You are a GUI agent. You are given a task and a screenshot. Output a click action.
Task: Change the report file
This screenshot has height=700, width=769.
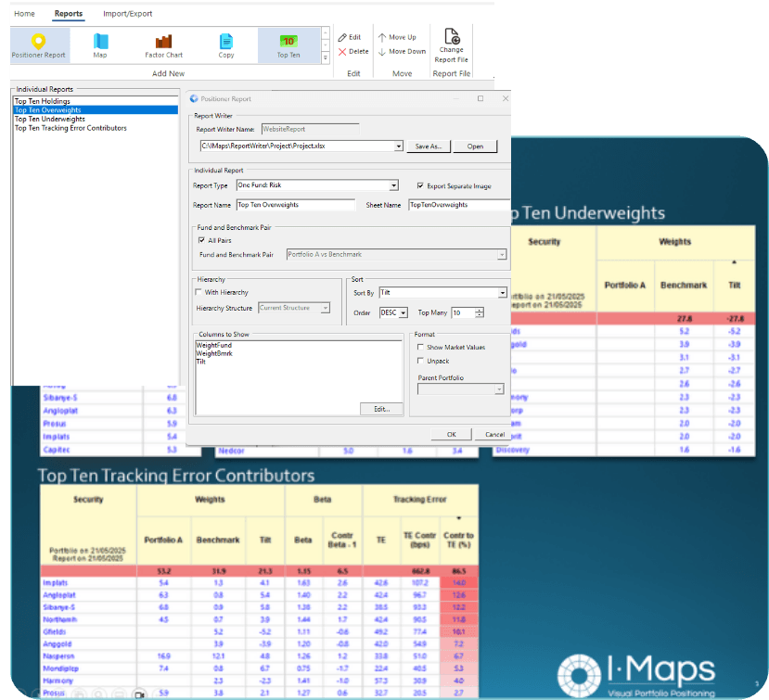point(451,45)
